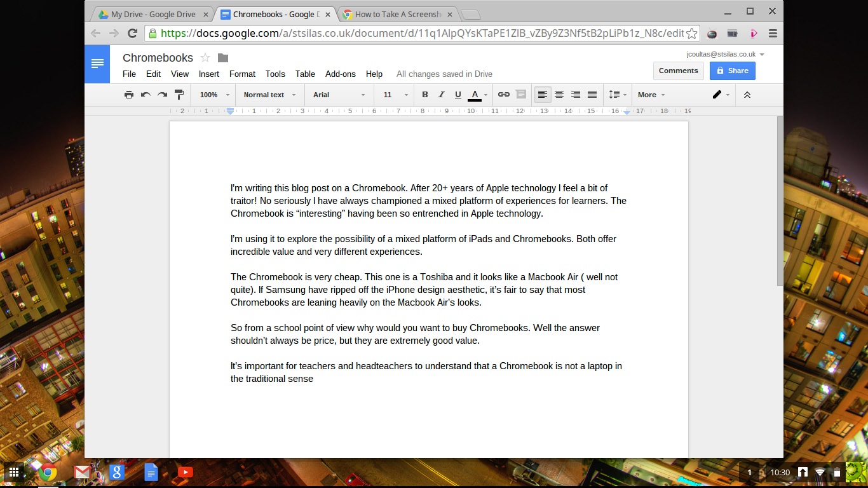Open the line spacing dropdown

coord(618,95)
